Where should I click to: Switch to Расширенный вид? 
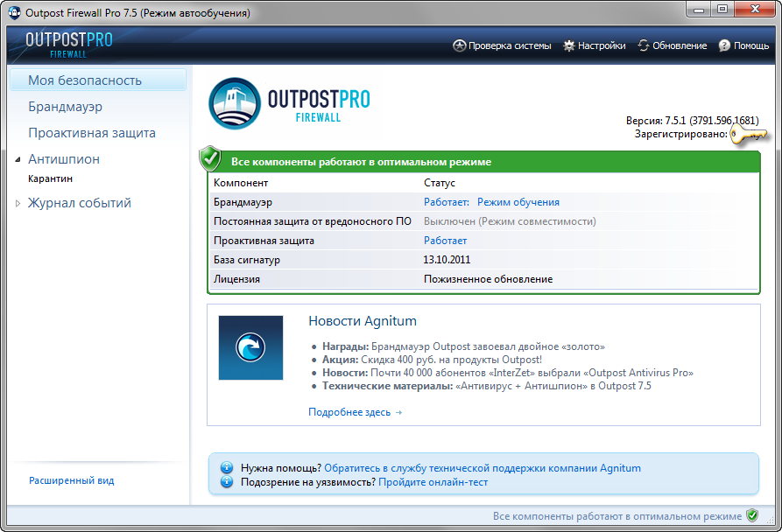tap(71, 480)
